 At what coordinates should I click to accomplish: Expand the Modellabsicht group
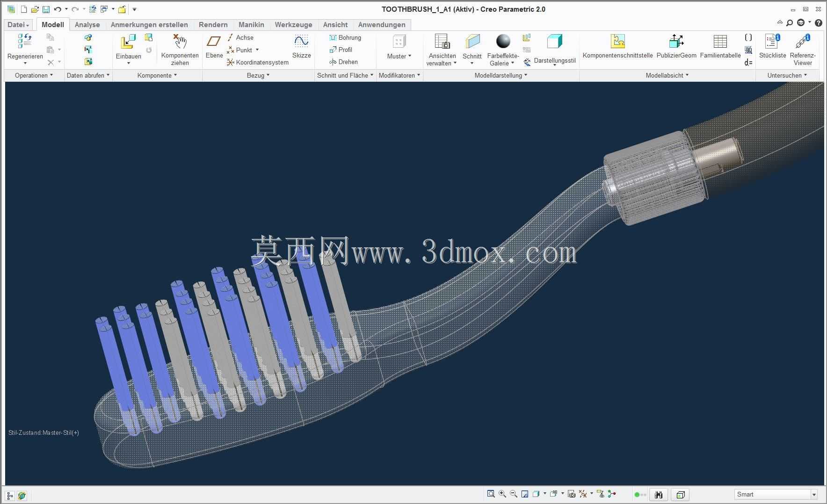click(667, 75)
